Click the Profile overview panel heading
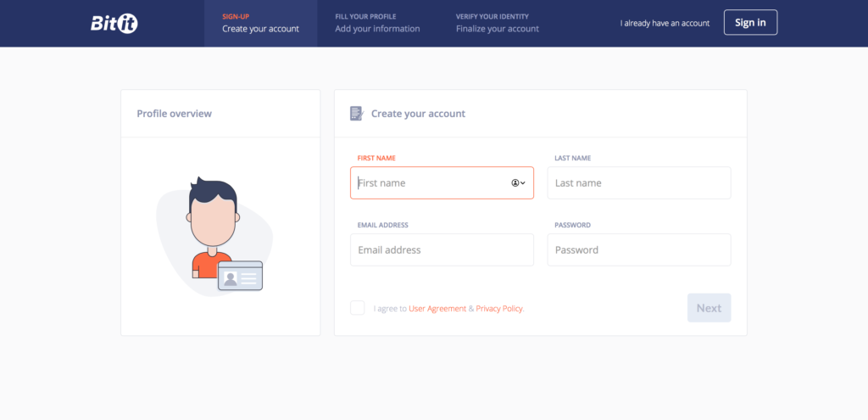The width and height of the screenshot is (868, 420). click(x=175, y=114)
